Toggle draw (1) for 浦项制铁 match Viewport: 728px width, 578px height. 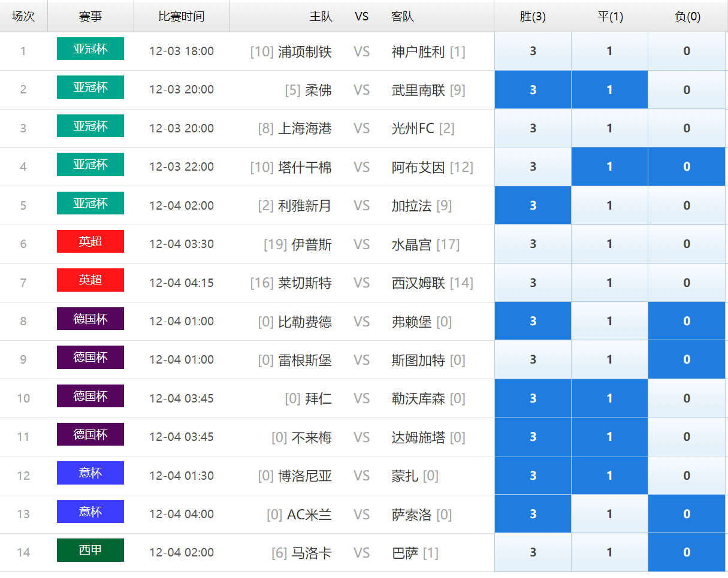click(x=609, y=52)
